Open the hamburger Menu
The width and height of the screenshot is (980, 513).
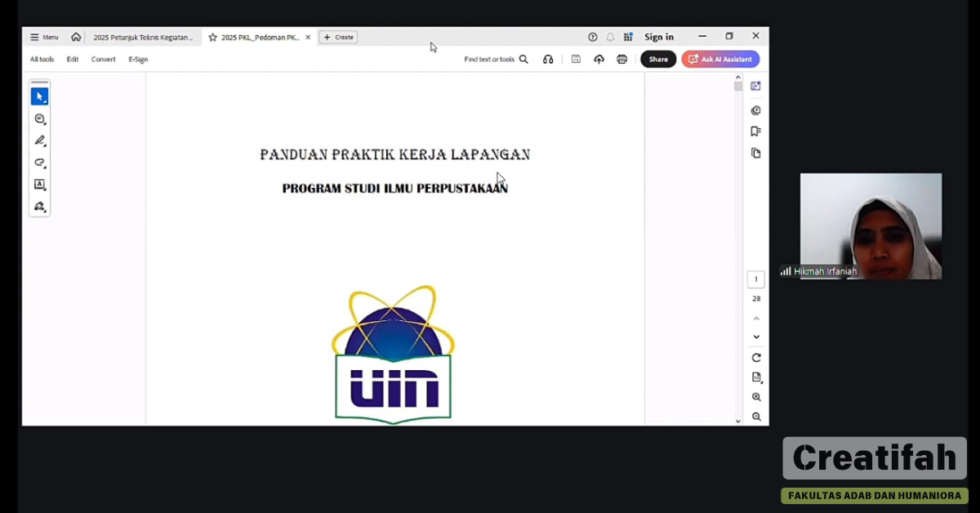click(x=44, y=37)
